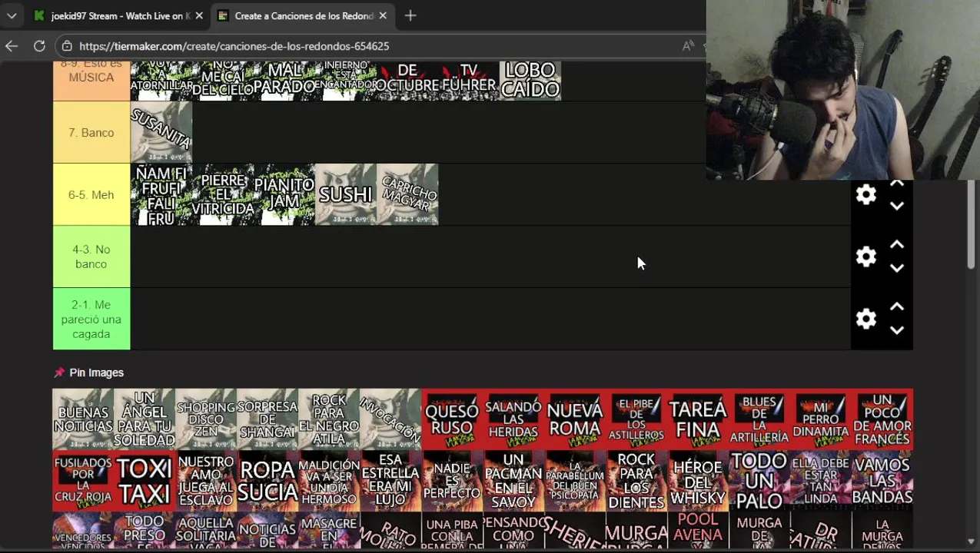Select Un Poco de Amor Francés tile
980x553 pixels.
(882, 419)
